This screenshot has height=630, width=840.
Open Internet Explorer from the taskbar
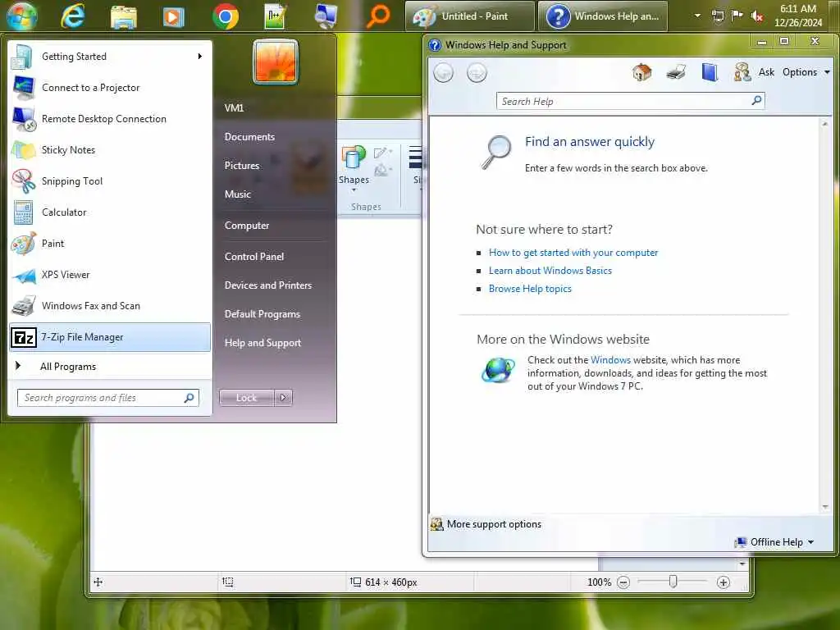coord(72,16)
